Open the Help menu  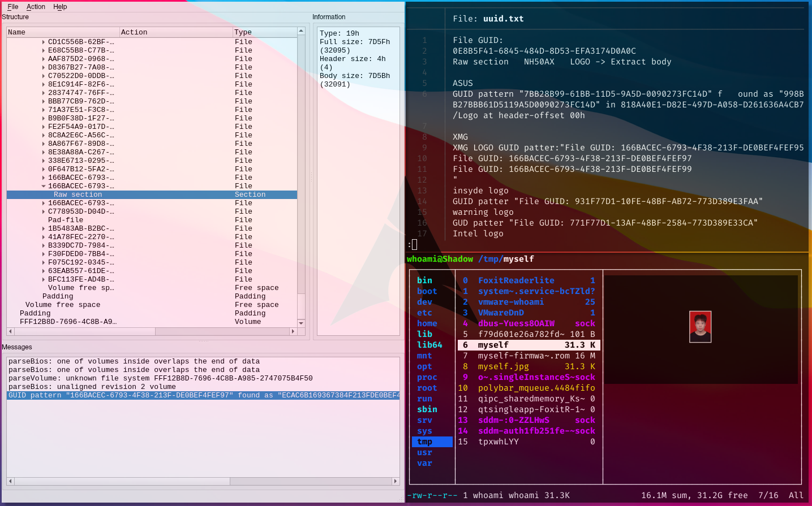tap(60, 7)
